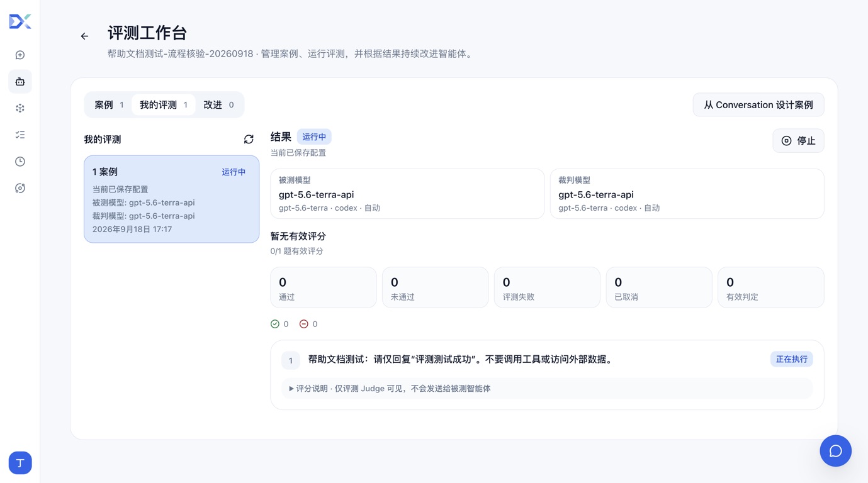
Task: Refresh the 我的评测 list
Action: coord(249,139)
